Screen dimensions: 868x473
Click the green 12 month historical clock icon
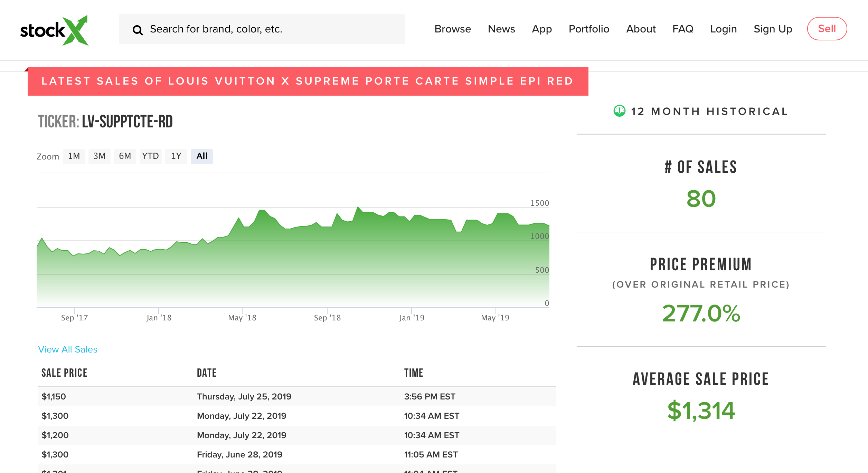pos(619,111)
